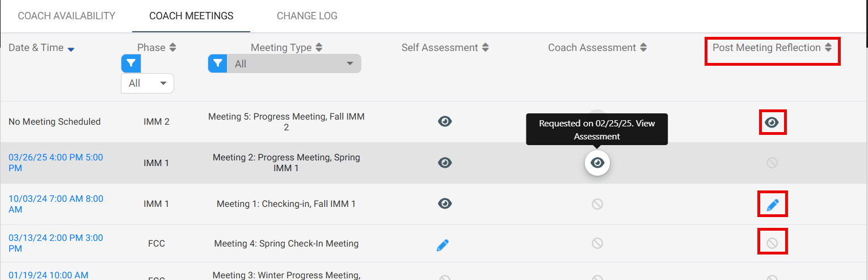Click the blue filter icon under Phase
Screen dimensions: 868x280
131,64
